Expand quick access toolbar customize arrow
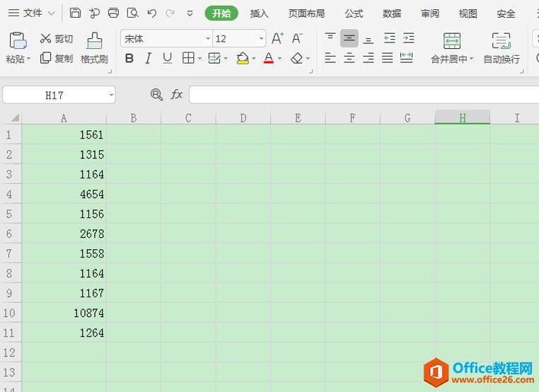 coord(190,13)
